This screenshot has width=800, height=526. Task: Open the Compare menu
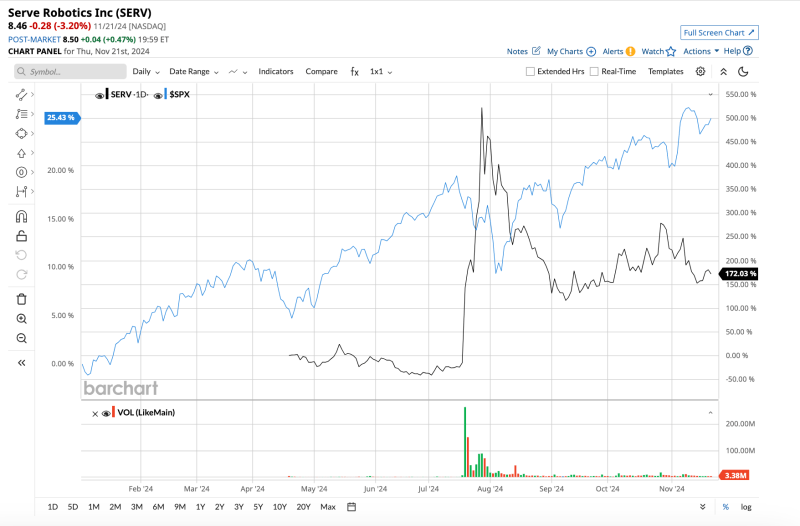click(x=321, y=71)
